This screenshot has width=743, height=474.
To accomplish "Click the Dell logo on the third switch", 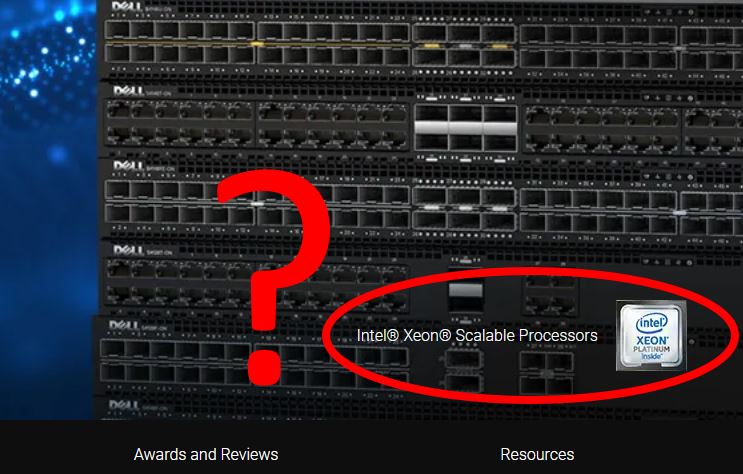I will (x=128, y=166).
